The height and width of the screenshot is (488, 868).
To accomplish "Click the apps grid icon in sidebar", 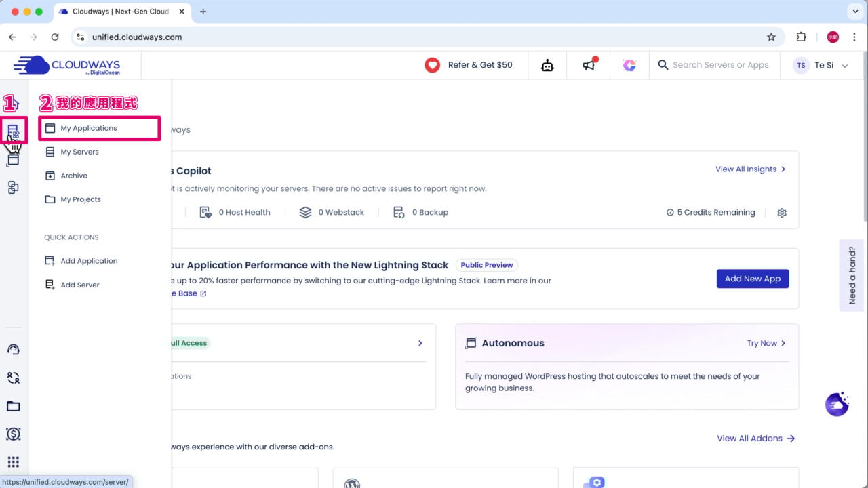I will (13, 462).
